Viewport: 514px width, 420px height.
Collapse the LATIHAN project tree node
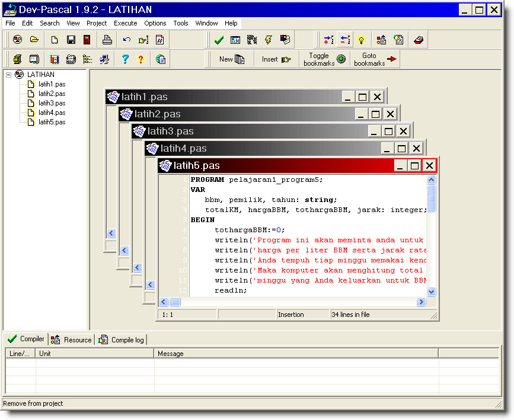(9, 75)
